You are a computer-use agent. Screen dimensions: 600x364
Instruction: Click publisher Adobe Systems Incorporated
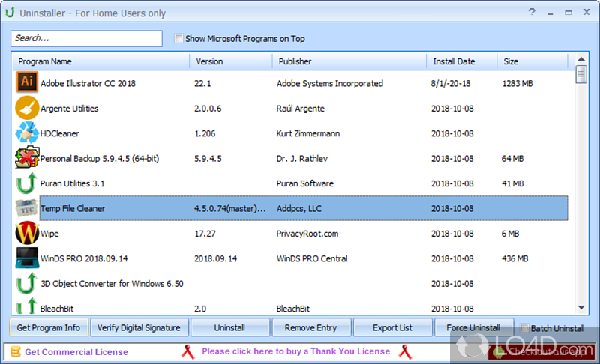coord(330,83)
